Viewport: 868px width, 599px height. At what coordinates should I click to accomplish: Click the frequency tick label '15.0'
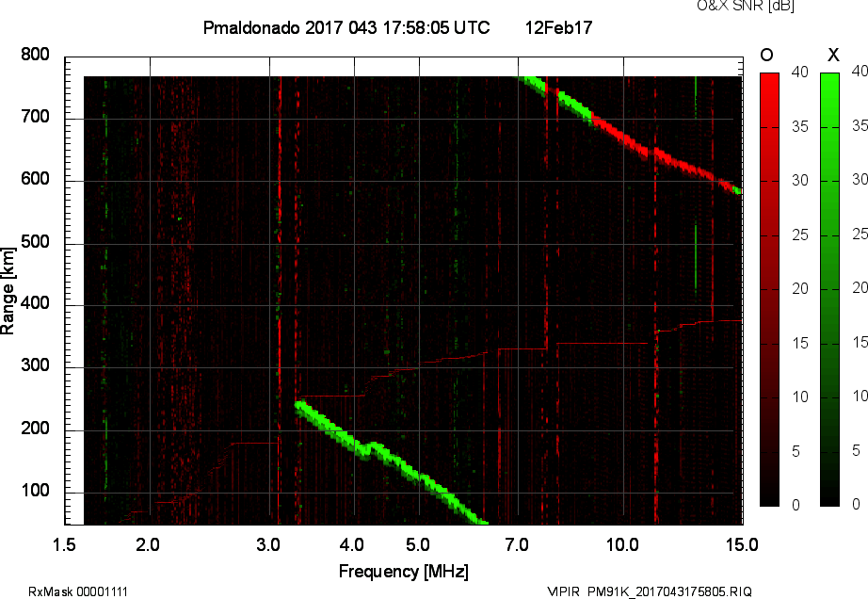742,544
